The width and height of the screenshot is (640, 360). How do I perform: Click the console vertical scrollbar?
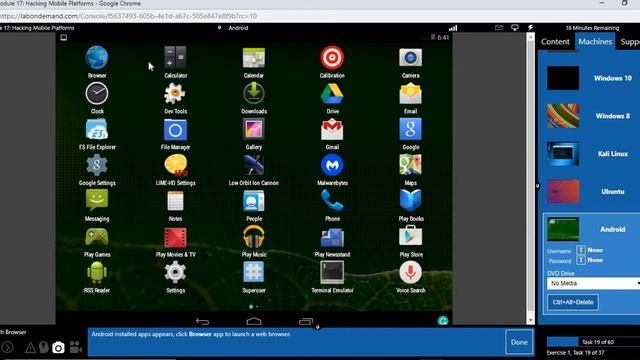[530, 178]
